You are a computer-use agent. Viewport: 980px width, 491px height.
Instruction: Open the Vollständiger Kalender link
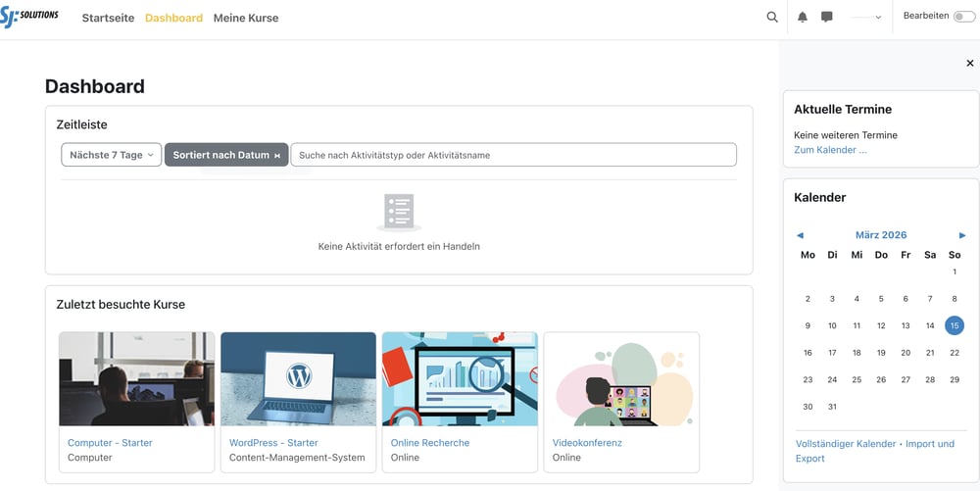pyautogui.click(x=846, y=444)
